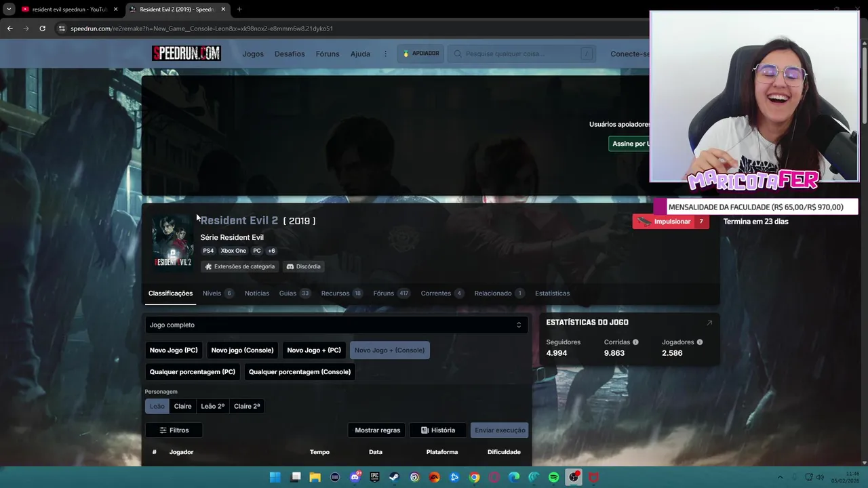Click the search field 'Pesquise qualquer coisa'
Viewport: 868px width, 488px height.
(x=522, y=54)
